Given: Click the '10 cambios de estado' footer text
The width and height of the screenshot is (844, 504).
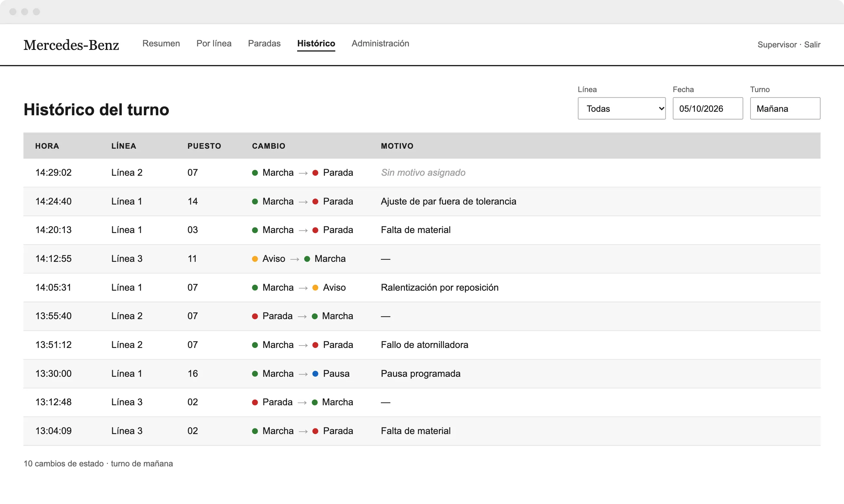Looking at the screenshot, I should click(x=64, y=464).
